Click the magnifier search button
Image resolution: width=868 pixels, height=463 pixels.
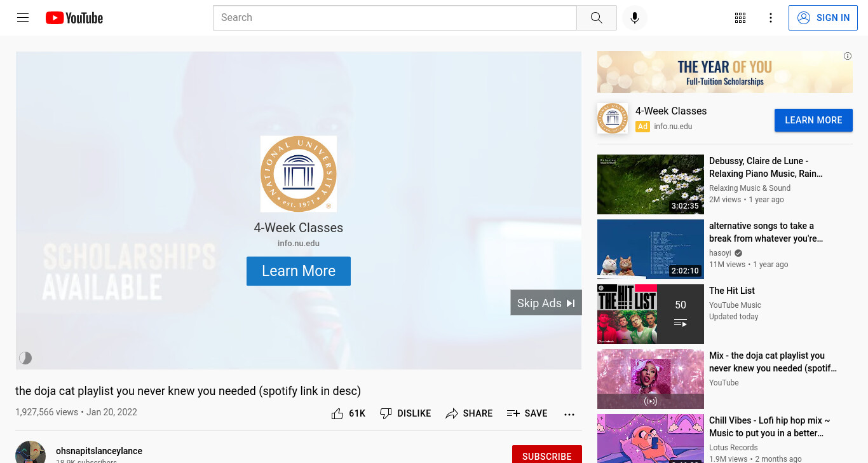tap(596, 18)
